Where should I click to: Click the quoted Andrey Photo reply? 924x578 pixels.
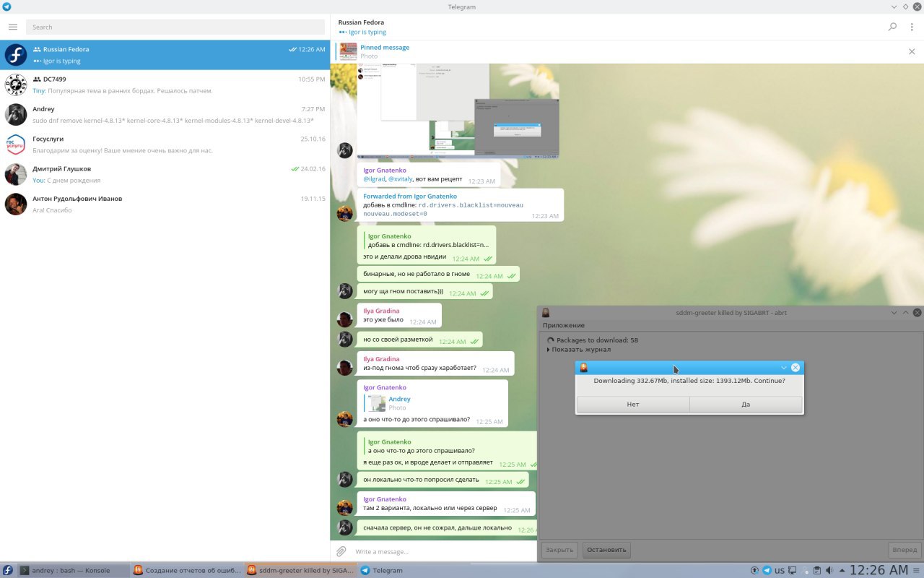coord(388,403)
